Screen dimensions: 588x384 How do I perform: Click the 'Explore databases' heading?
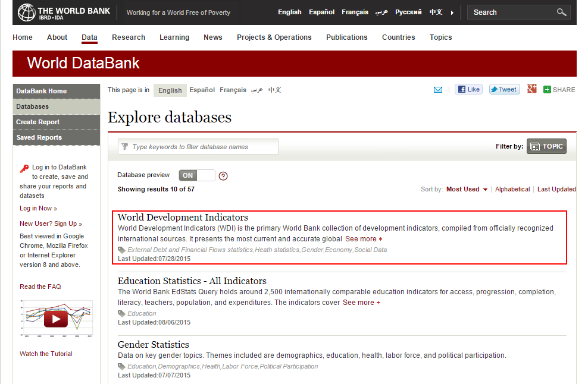[170, 117]
